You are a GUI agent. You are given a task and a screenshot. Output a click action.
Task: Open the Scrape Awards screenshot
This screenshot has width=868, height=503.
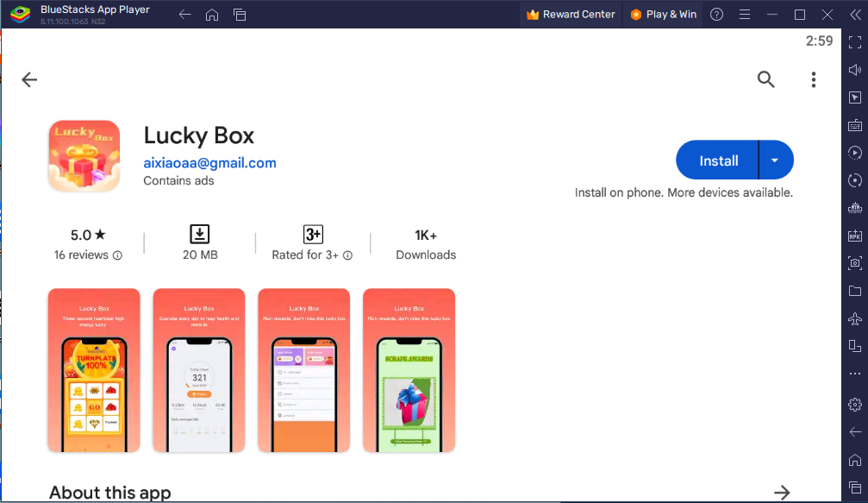tap(409, 370)
